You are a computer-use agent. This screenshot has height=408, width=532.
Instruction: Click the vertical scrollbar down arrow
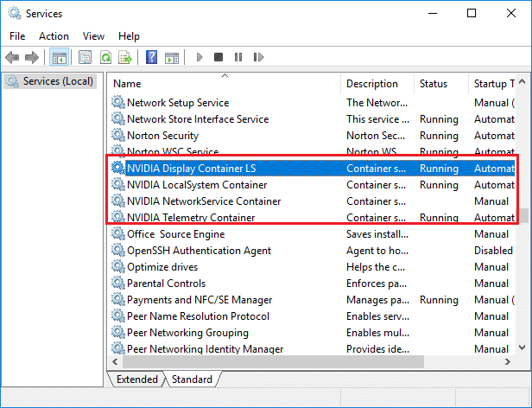pos(523,347)
